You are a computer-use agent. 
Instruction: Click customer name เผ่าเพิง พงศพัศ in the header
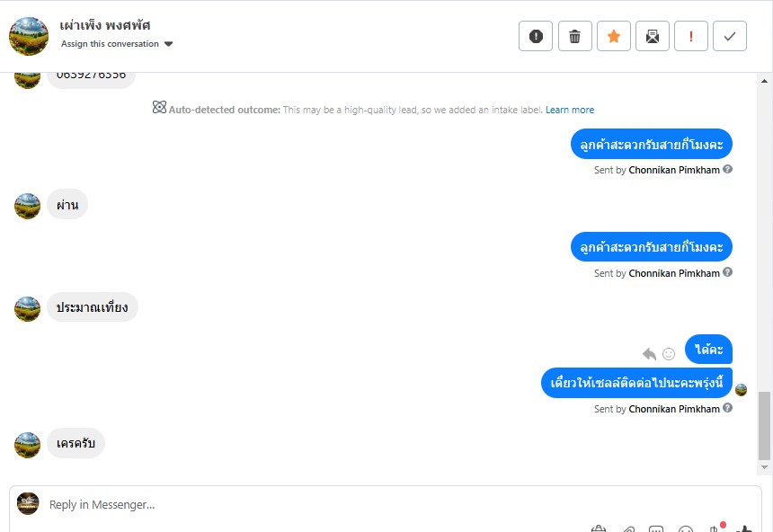tap(105, 25)
